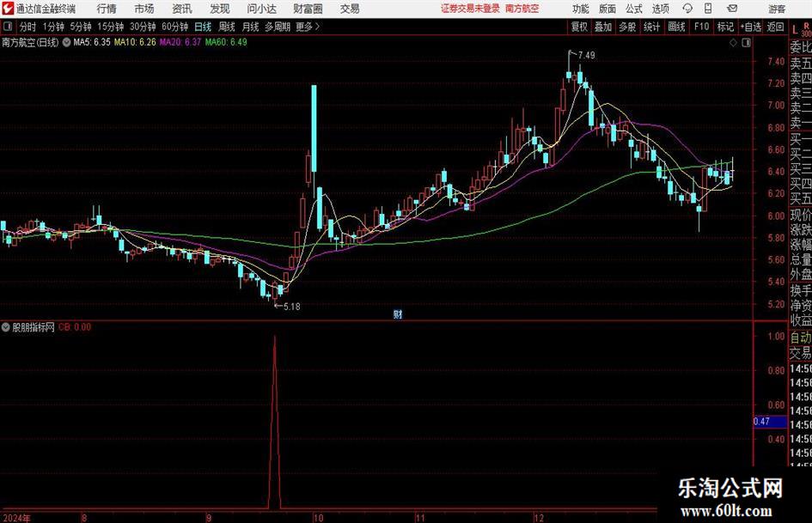Open the mobile phone icon in title bar
812x523 pixels.
click(708, 9)
